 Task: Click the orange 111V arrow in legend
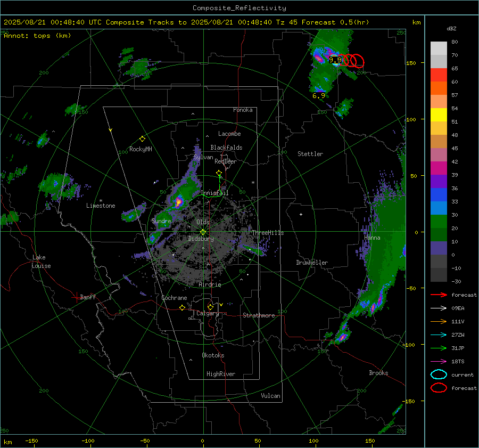pyautogui.click(x=439, y=321)
